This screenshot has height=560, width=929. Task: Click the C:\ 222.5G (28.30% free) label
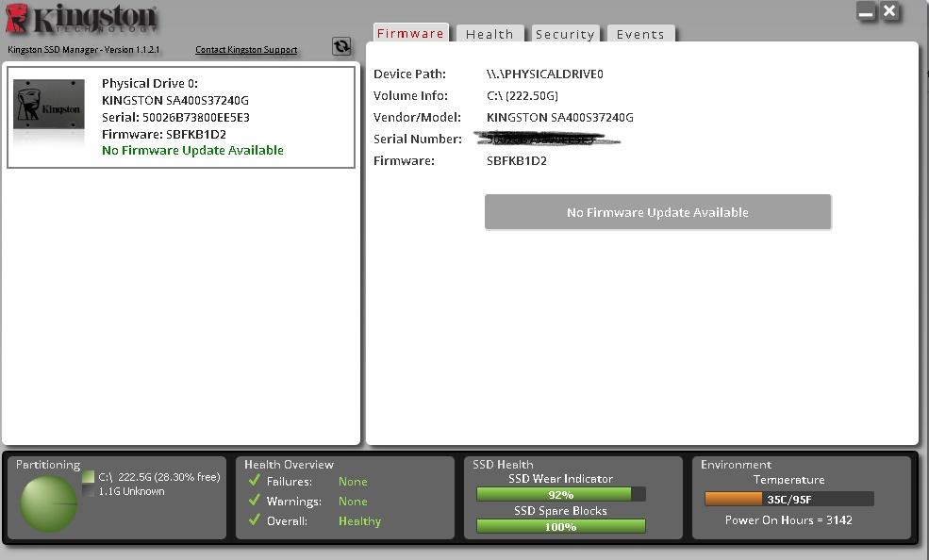(159, 476)
